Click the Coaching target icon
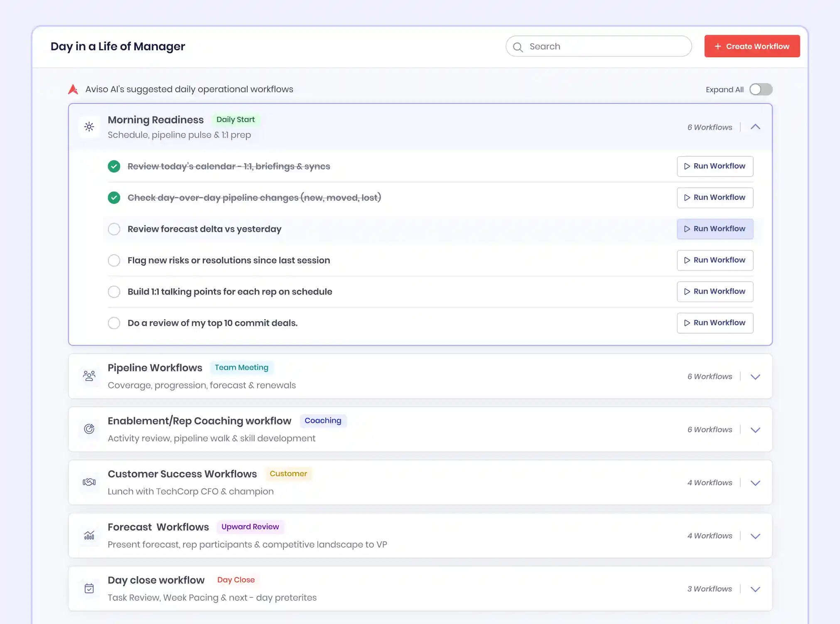840x624 pixels. click(x=89, y=429)
